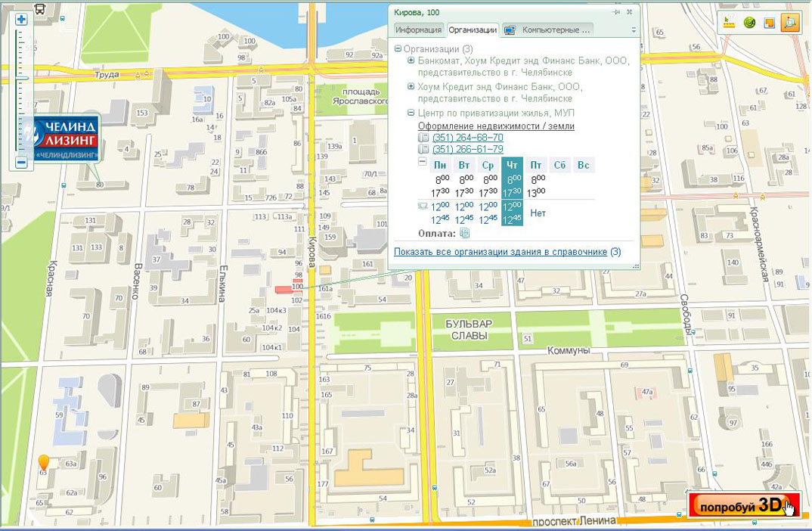
Task: Click the zoom out minus button
Action: coord(21,163)
